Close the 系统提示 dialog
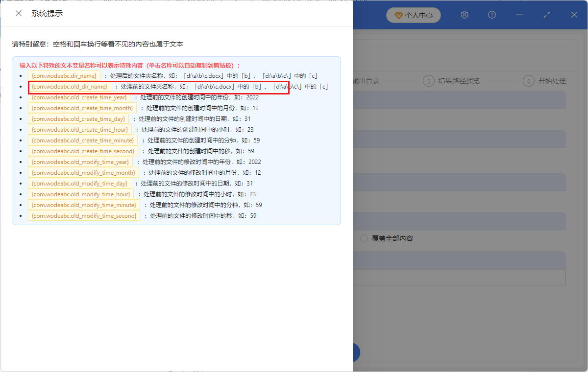Screen dimensions: 588x372 (x=18, y=13)
